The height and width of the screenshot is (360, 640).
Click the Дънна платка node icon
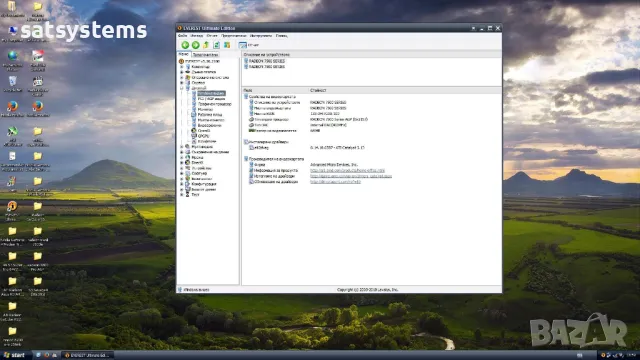[188, 72]
